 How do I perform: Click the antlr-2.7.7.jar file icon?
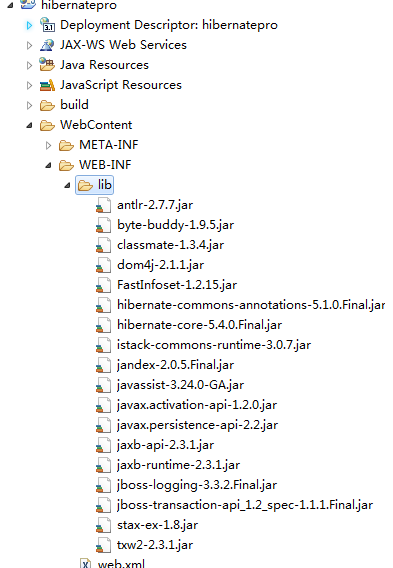tap(103, 205)
